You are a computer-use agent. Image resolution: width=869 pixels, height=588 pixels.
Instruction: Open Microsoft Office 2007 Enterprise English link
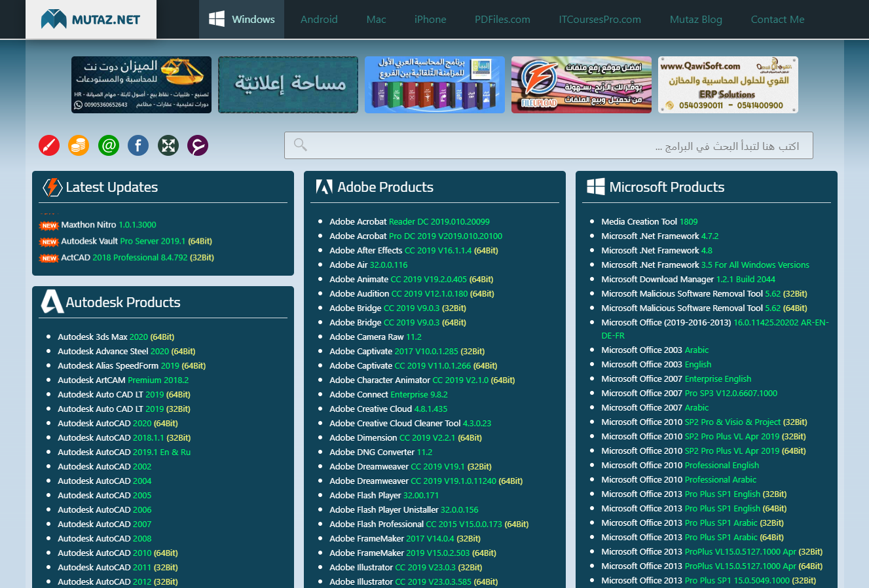pyautogui.click(x=676, y=378)
